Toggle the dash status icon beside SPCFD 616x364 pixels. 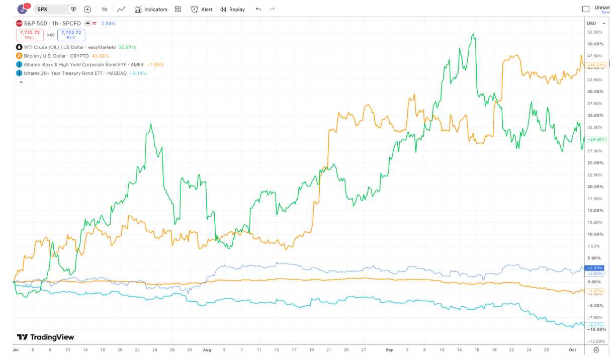point(87,23)
